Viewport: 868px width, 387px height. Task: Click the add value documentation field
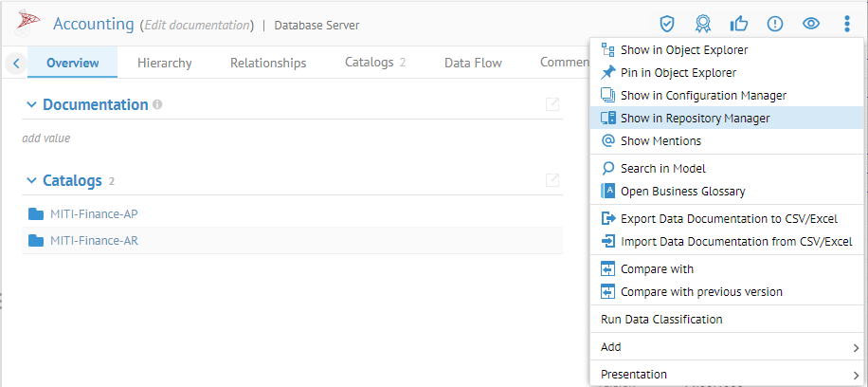[45, 138]
